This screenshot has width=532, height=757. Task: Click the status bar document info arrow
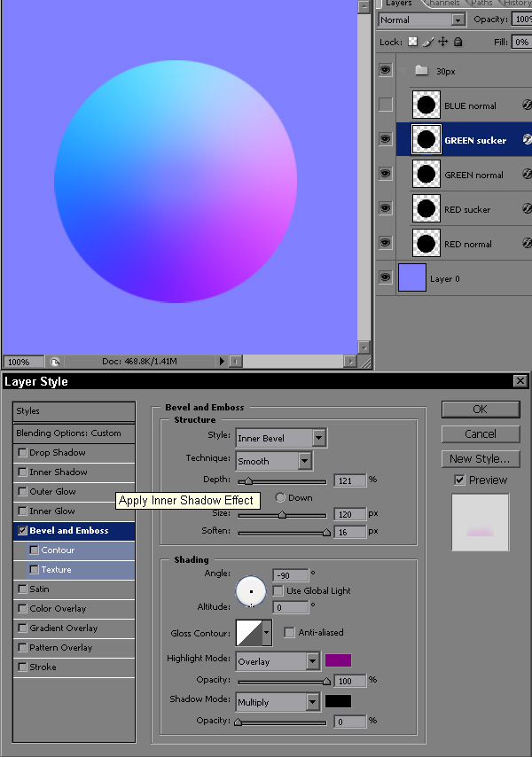pos(222,362)
